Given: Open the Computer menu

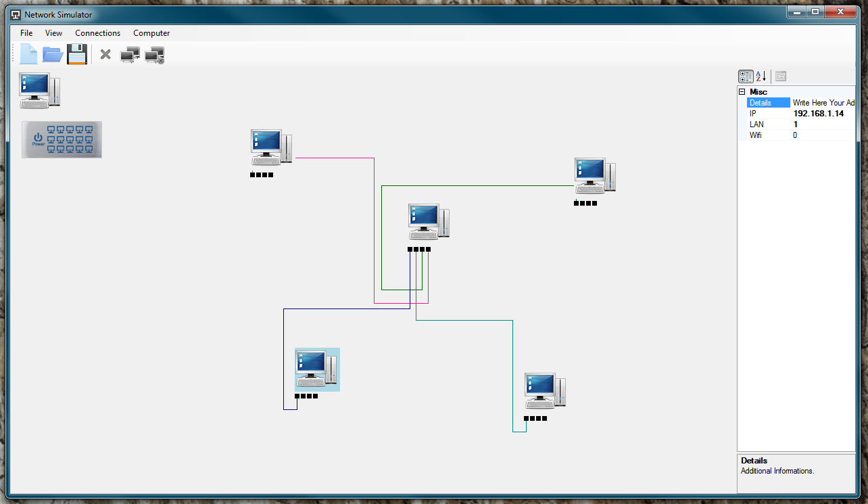Looking at the screenshot, I should point(151,33).
